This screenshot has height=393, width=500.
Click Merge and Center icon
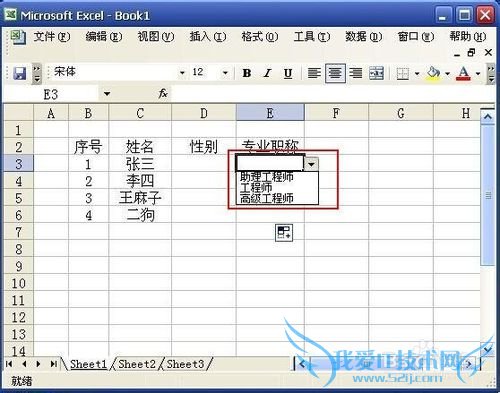(377, 73)
